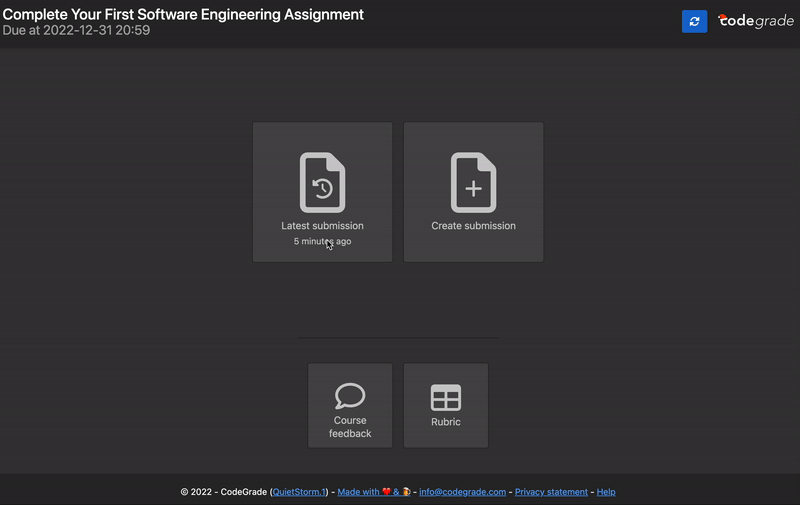Email info@codegrade.com link
Viewport: 800px width, 505px height.
(462, 492)
